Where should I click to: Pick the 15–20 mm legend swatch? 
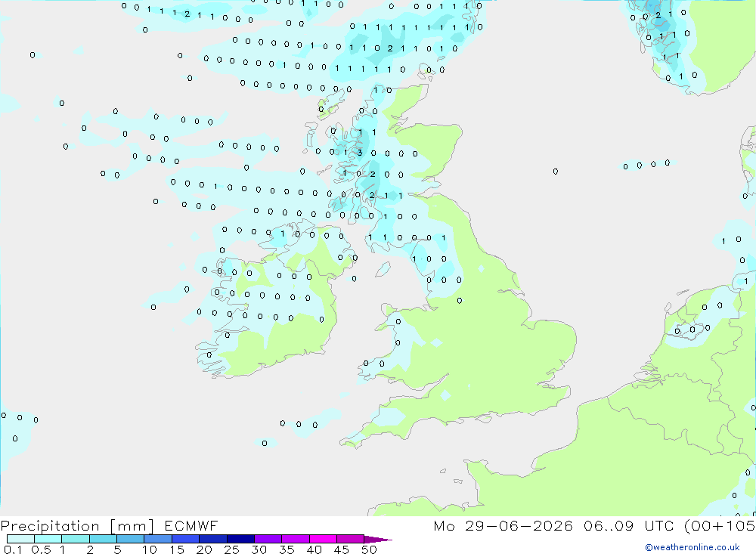click(185, 539)
